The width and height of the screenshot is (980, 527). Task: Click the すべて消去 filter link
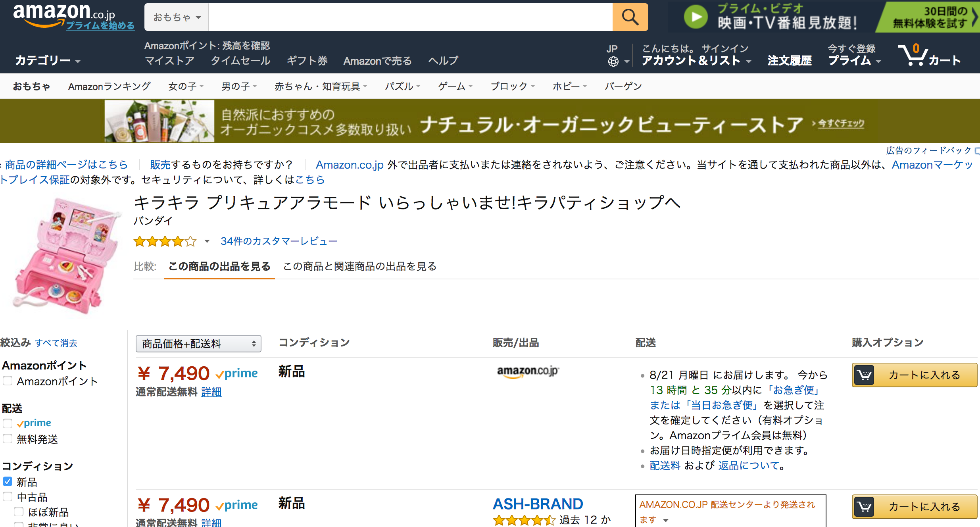pos(56,343)
